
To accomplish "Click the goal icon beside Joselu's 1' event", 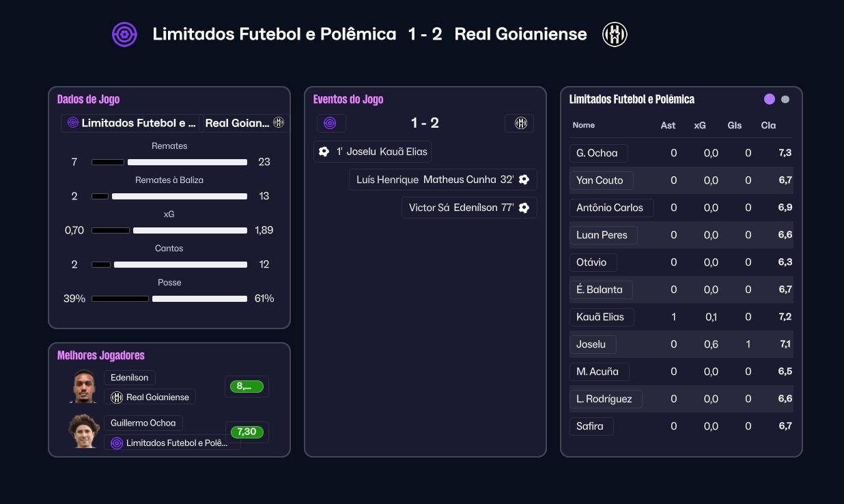I will click(324, 152).
